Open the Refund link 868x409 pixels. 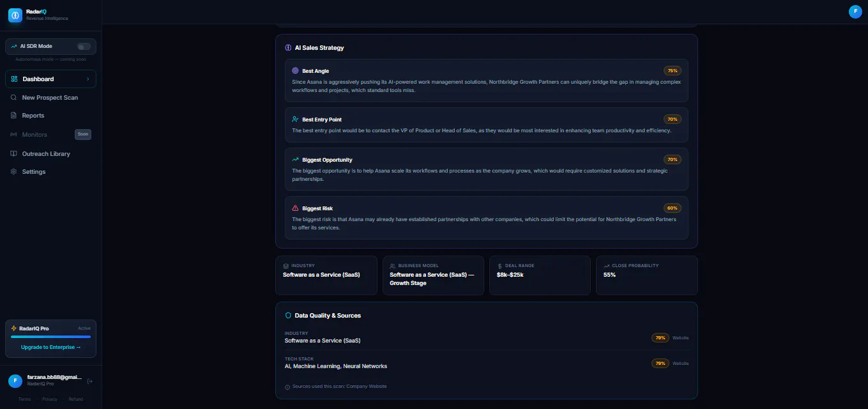click(x=75, y=399)
